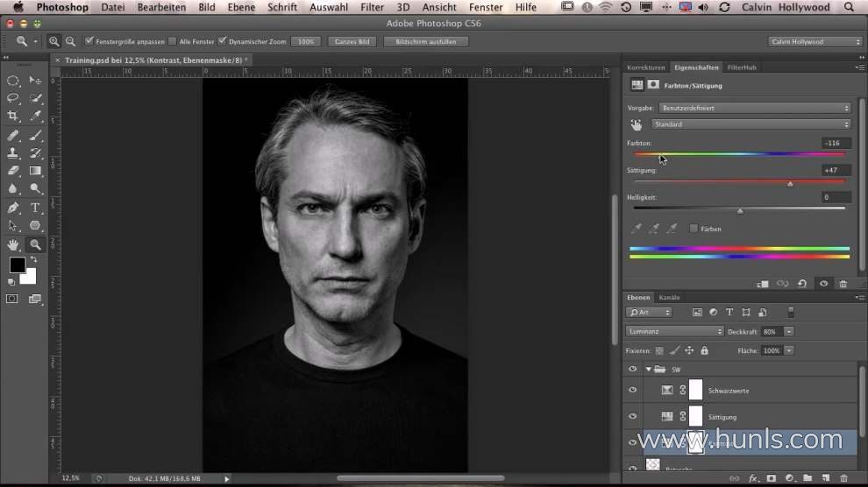Hide the SW group layer
This screenshot has width=868, height=487.
633,370
